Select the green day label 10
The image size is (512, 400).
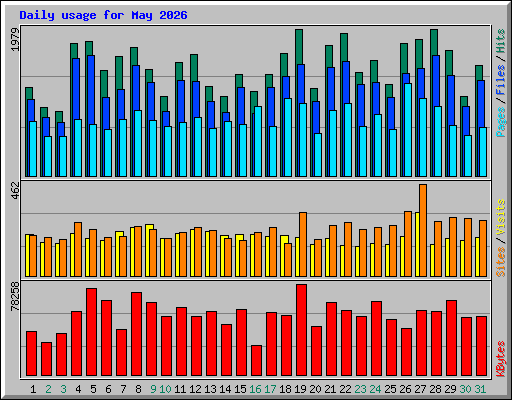point(165,389)
